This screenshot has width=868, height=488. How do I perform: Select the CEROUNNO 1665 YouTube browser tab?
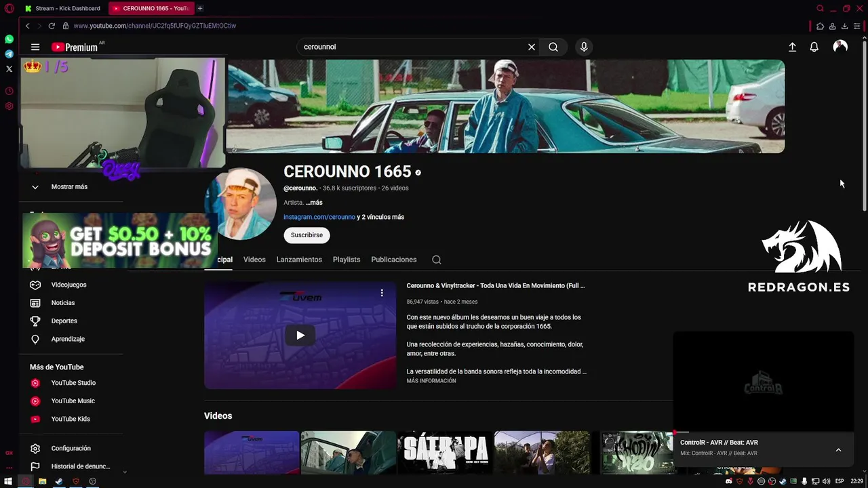[151, 8]
